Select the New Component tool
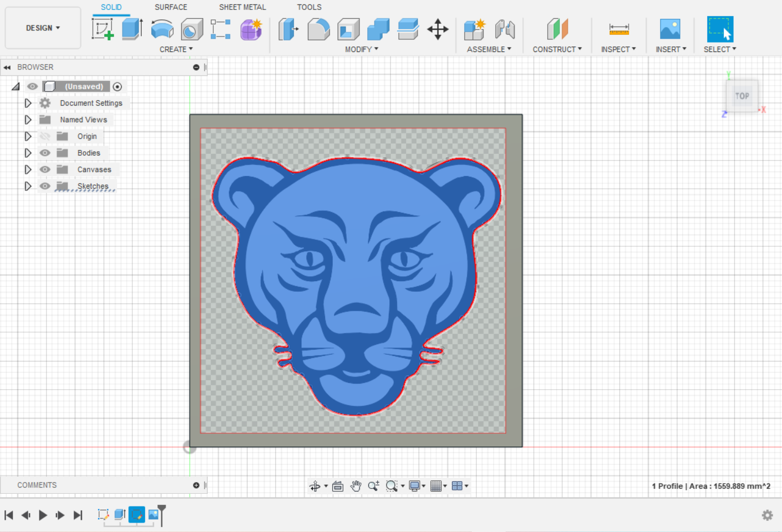782x532 pixels. click(x=475, y=29)
